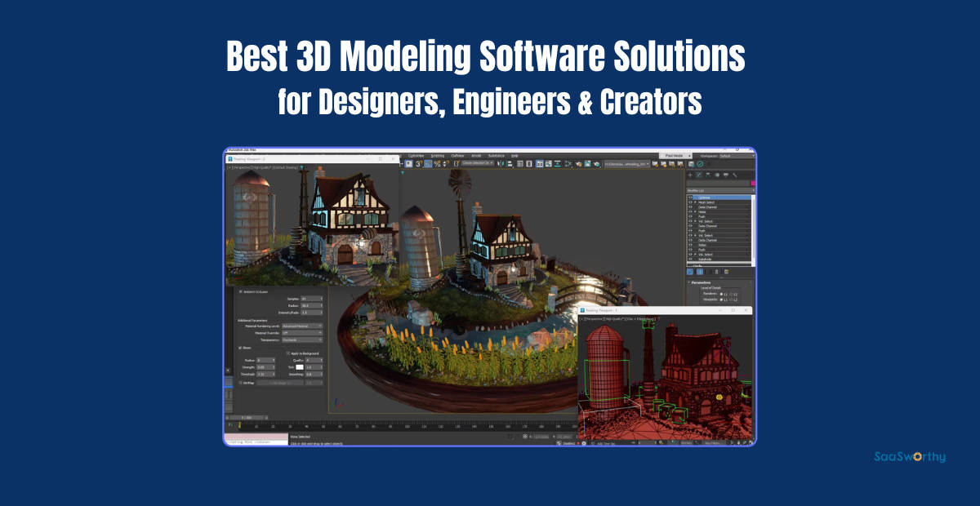Open the Help menu
The width and height of the screenshot is (980, 506).
(514, 155)
